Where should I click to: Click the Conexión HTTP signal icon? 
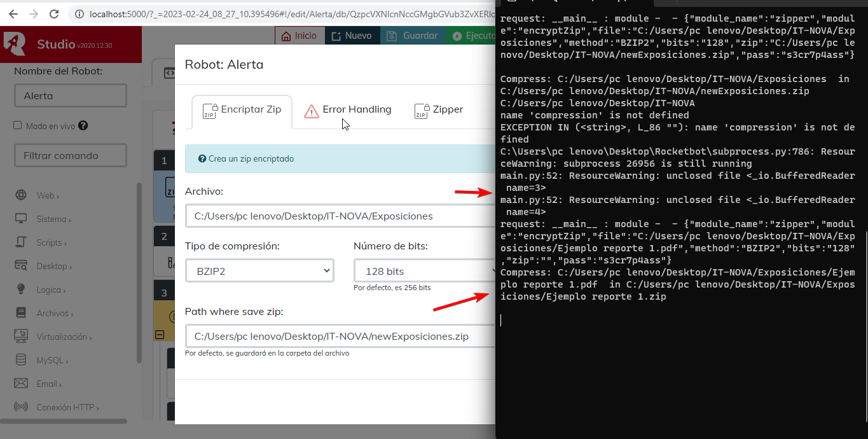point(21,407)
